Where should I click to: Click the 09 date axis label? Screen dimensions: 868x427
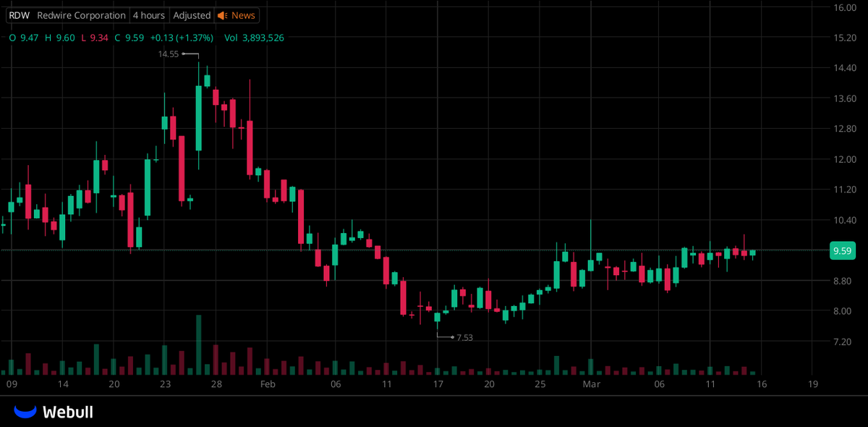[x=12, y=384]
